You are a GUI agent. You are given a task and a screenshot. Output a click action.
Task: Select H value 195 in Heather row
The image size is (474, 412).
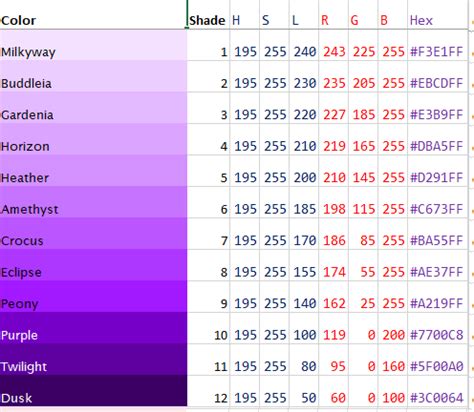244,170
